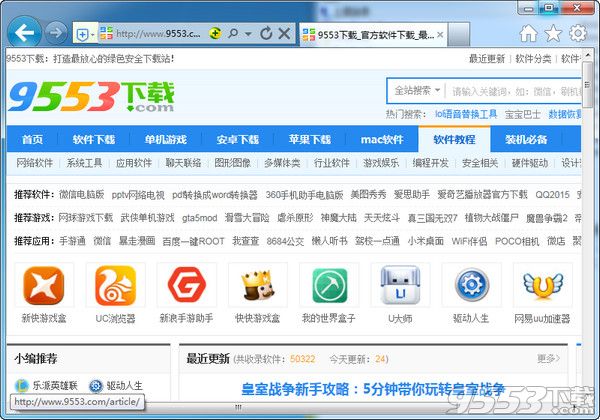Stop loading with the X icon
The width and height of the screenshot is (600, 420).
coord(284,34)
